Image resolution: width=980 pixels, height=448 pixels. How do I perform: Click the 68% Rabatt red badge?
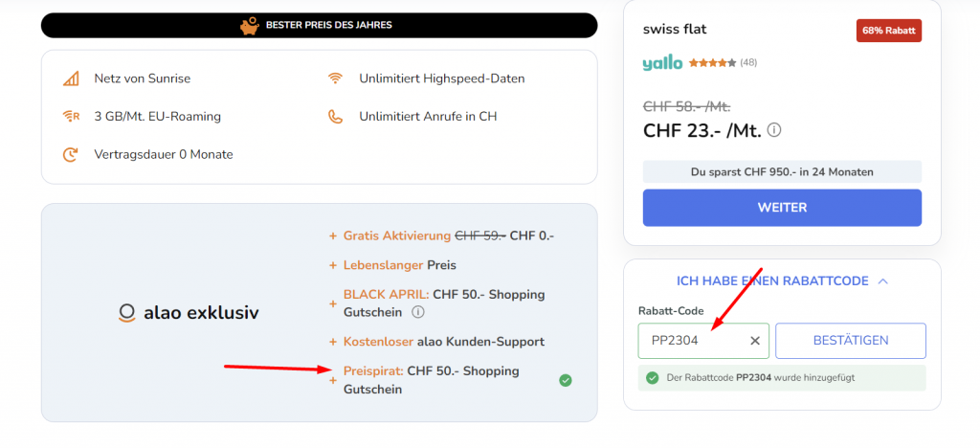tap(888, 31)
